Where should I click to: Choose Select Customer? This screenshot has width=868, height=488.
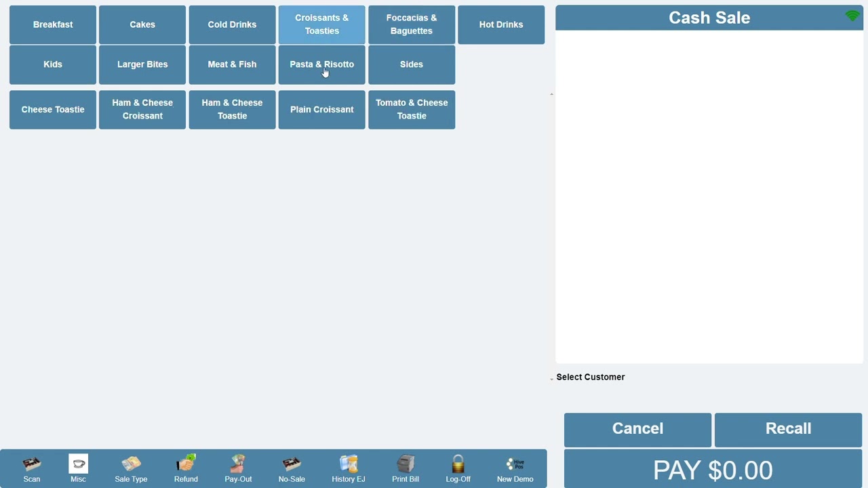click(x=591, y=377)
